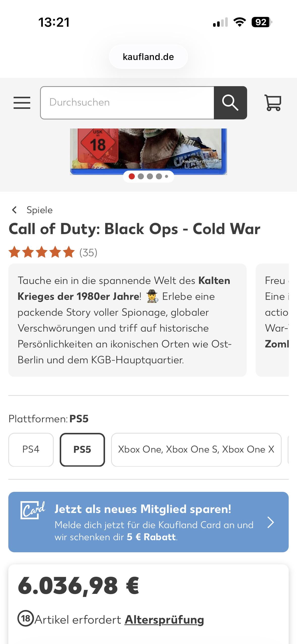Tap the back chevron beside Spiele

[x=15, y=210]
